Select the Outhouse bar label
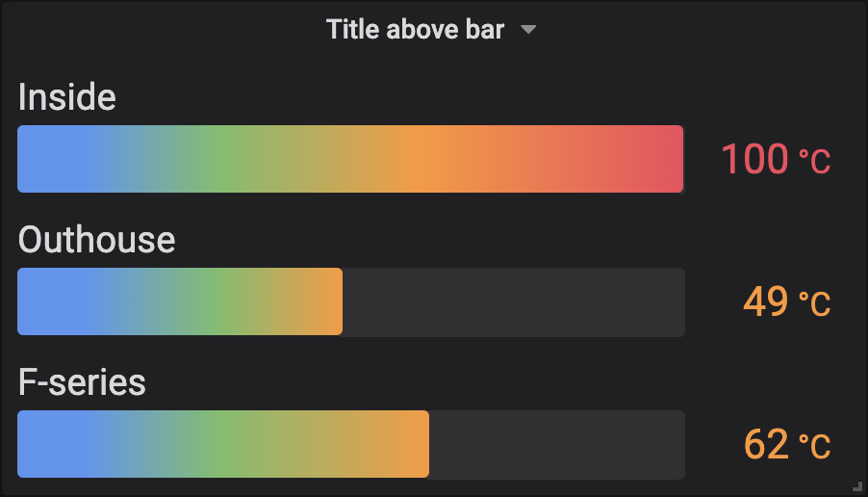 pos(97,240)
